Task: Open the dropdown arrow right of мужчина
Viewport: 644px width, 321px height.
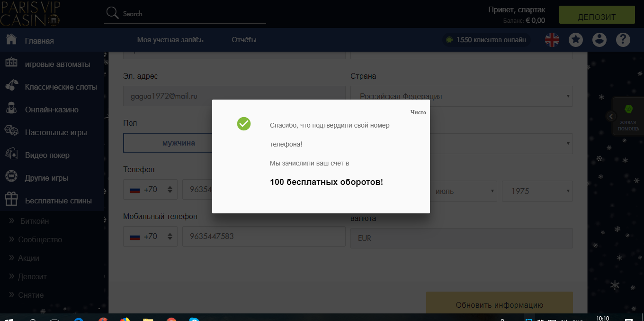Action: [x=568, y=143]
